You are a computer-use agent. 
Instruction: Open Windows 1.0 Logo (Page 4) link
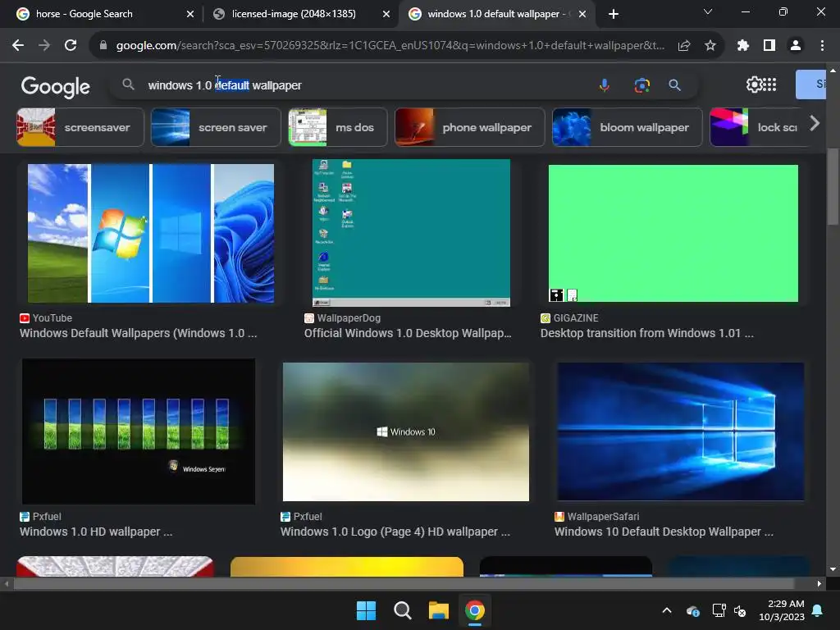point(395,532)
